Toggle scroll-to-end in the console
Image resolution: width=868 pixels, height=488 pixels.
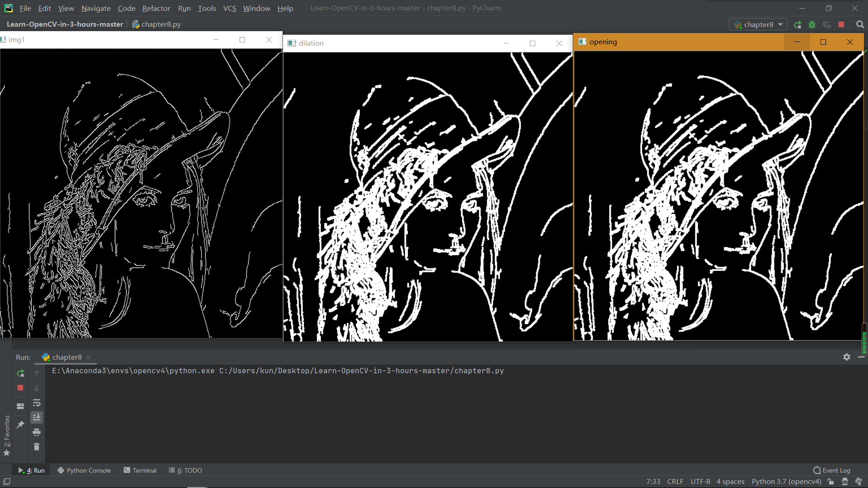pos(37,418)
